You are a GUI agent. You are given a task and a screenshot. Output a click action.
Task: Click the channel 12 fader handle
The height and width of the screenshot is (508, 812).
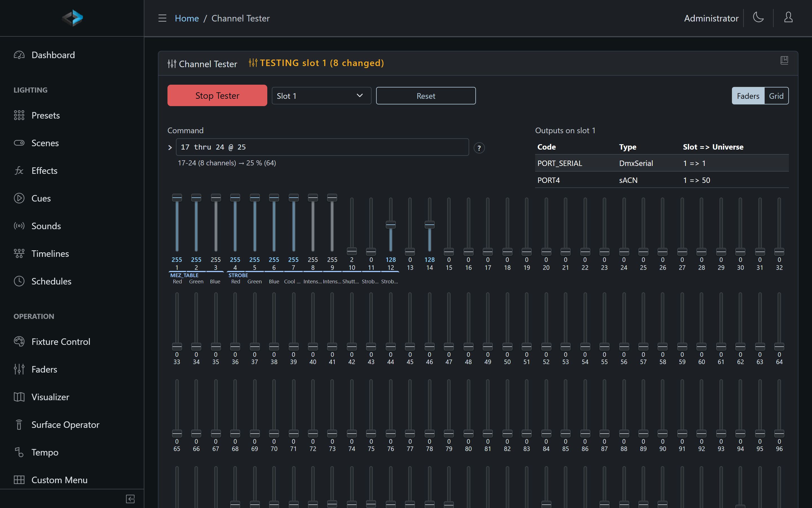click(390, 224)
